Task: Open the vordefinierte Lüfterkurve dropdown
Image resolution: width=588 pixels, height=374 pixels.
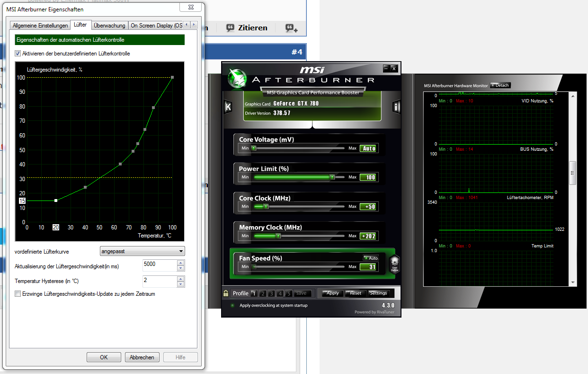Action: [x=143, y=251]
